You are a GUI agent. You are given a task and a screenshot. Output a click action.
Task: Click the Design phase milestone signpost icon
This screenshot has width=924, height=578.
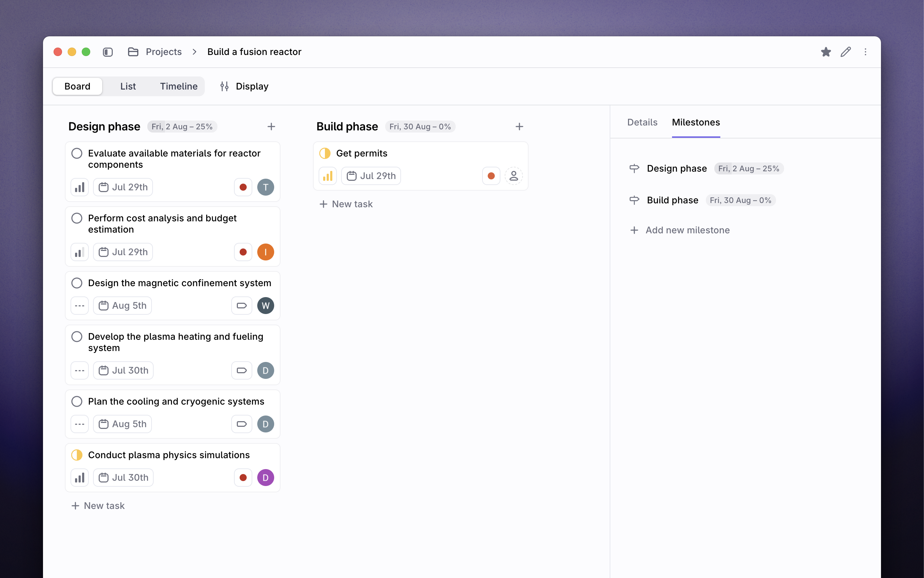(634, 168)
